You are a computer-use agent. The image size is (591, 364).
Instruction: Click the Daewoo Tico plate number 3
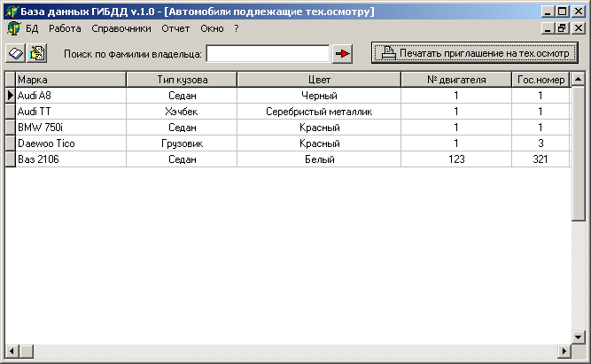(x=540, y=143)
